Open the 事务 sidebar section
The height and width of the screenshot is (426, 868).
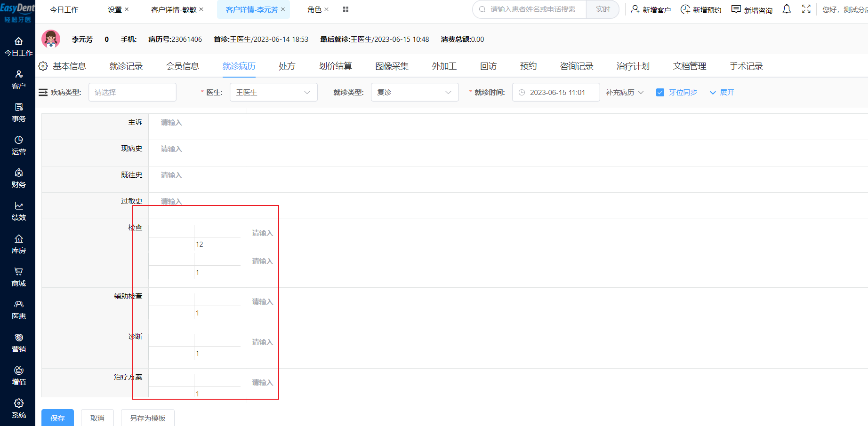click(x=18, y=113)
